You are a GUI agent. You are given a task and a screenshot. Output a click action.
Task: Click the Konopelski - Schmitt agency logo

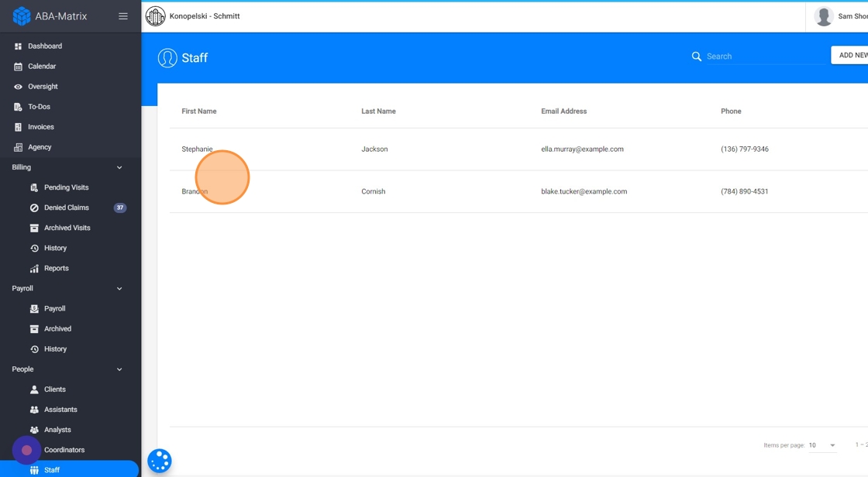[x=155, y=16]
